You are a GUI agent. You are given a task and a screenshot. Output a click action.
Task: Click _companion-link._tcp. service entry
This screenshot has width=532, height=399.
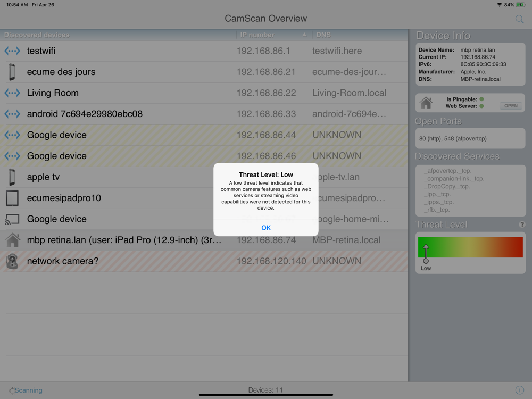pos(454,178)
